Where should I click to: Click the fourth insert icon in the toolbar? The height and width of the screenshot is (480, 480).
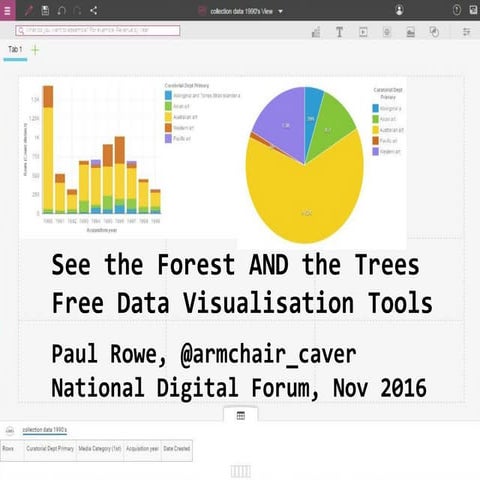[387, 32]
